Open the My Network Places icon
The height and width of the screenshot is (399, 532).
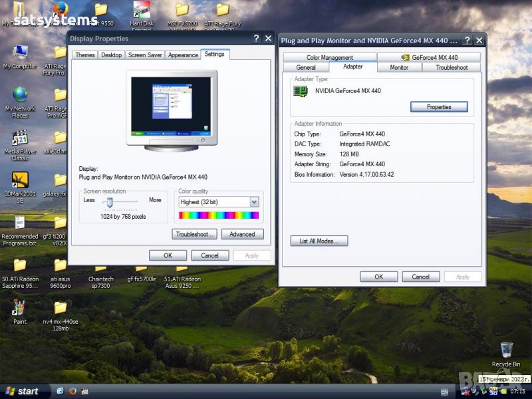click(20, 95)
